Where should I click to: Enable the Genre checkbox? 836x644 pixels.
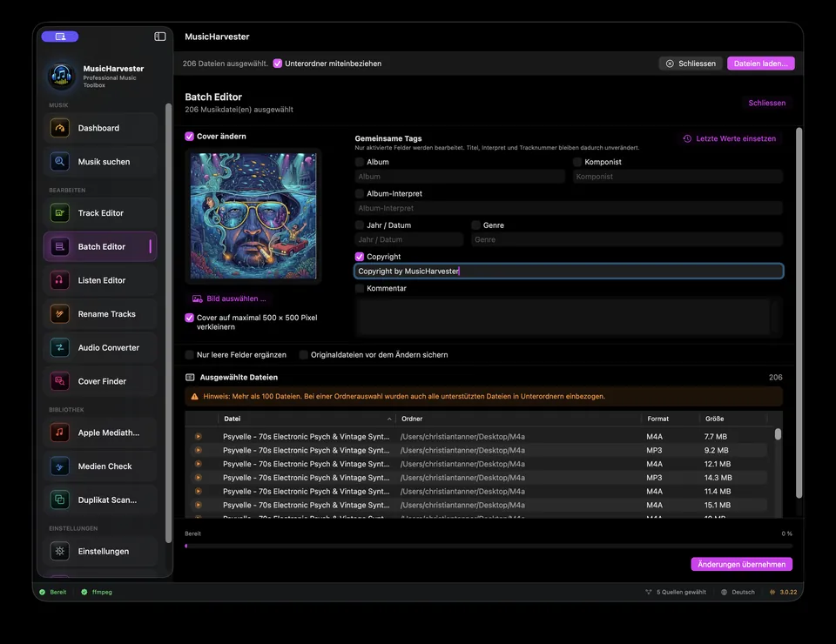[476, 225]
